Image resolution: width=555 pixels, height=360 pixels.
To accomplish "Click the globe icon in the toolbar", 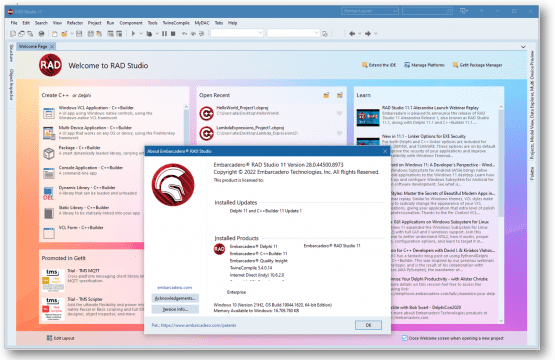I will [41, 34].
